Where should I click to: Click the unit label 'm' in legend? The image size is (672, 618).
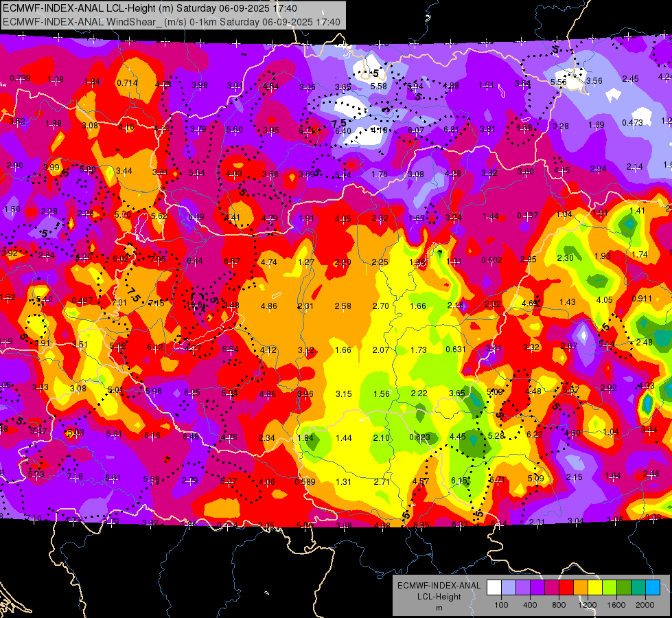(439, 608)
